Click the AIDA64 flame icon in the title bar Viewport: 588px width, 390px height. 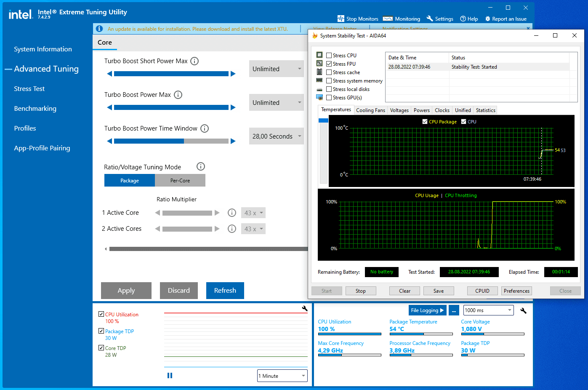point(315,36)
